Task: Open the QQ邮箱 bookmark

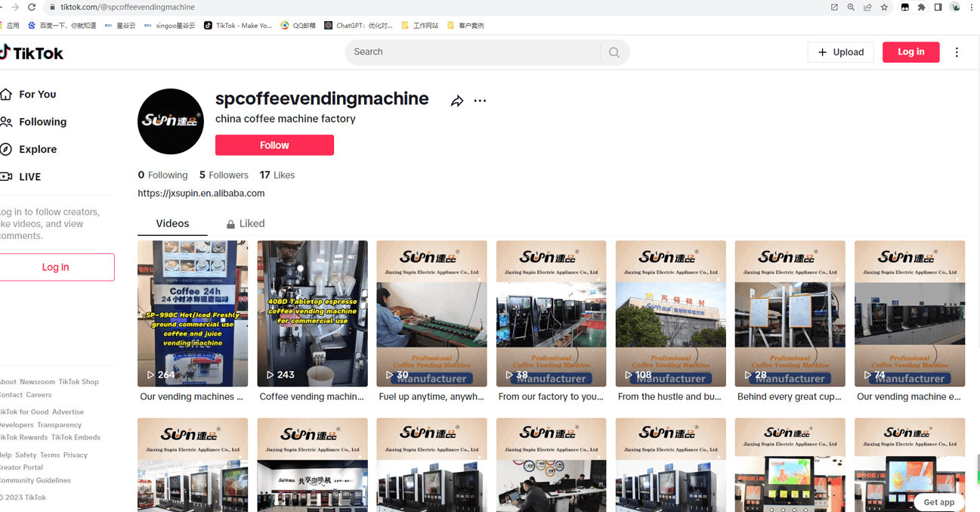Action: (298, 25)
